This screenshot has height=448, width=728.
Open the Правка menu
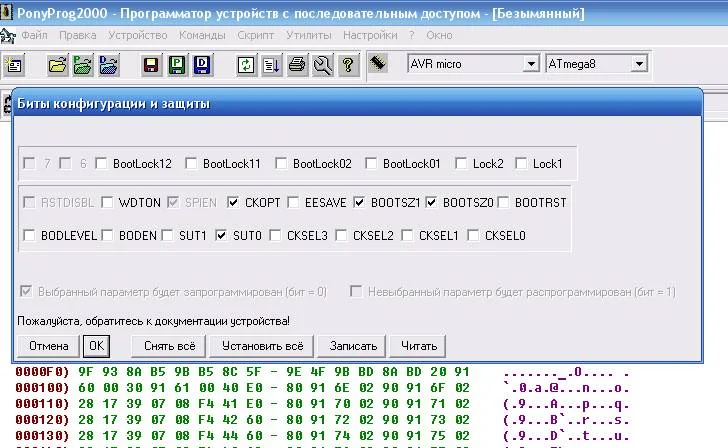[78, 35]
